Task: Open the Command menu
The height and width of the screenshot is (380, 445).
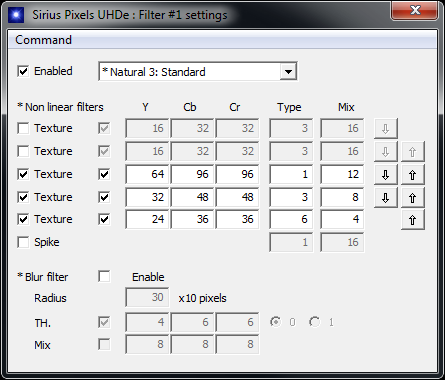Action: [43, 40]
